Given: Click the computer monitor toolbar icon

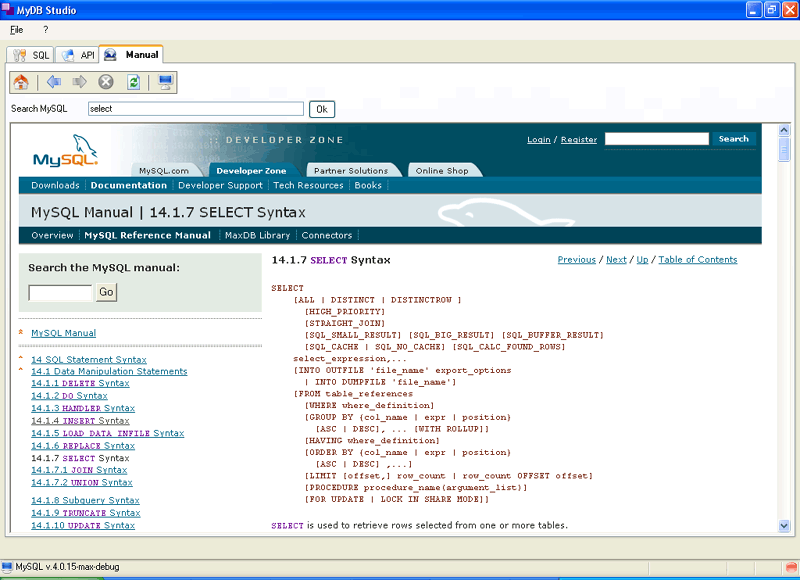Looking at the screenshot, I should pos(165,82).
